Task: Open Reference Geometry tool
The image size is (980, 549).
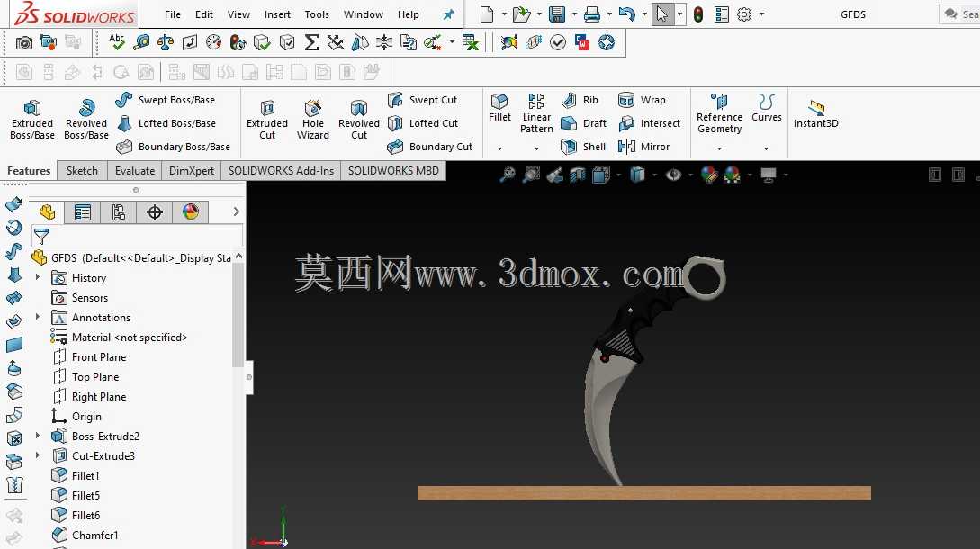Action: [719, 113]
